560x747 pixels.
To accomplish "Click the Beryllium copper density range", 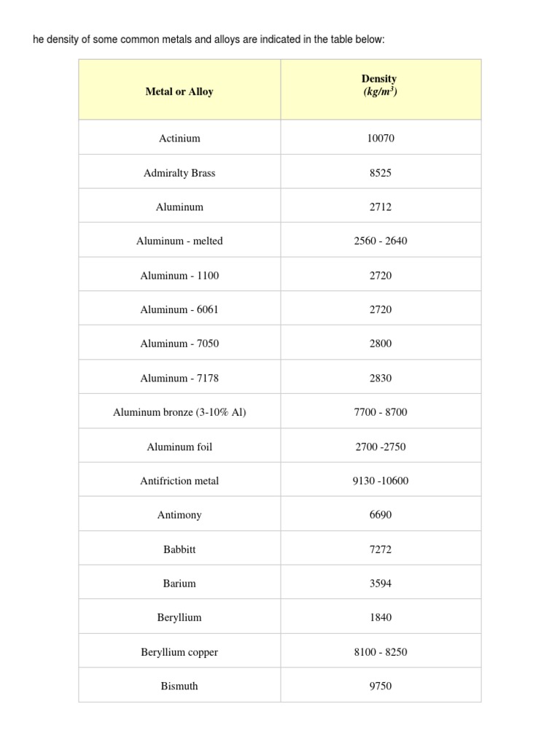I will click(x=380, y=652).
